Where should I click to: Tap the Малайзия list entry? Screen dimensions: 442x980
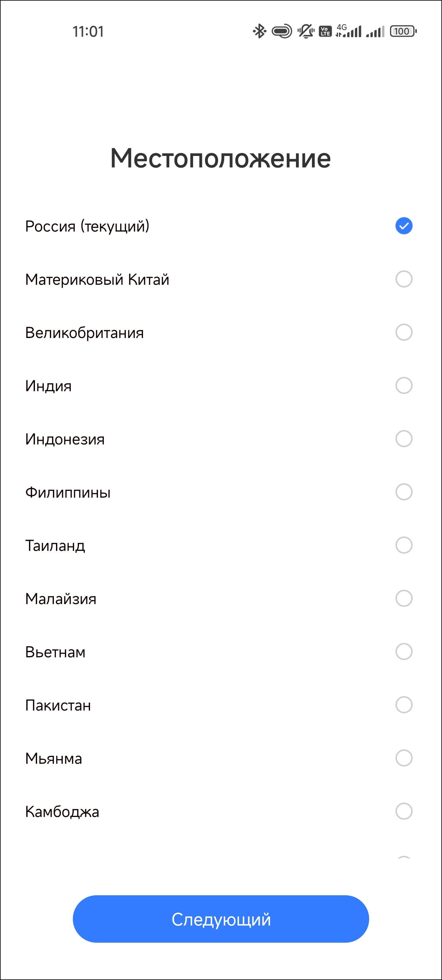pyautogui.click(x=61, y=599)
